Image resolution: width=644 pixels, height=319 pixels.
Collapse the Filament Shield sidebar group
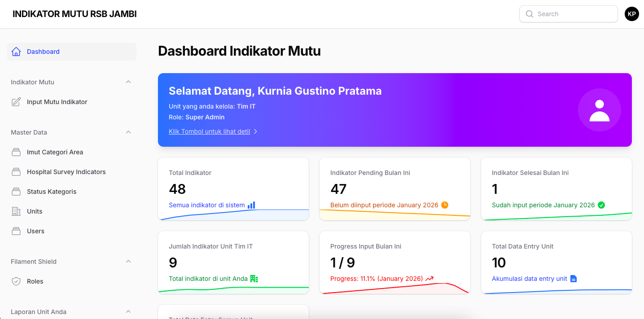click(x=128, y=262)
